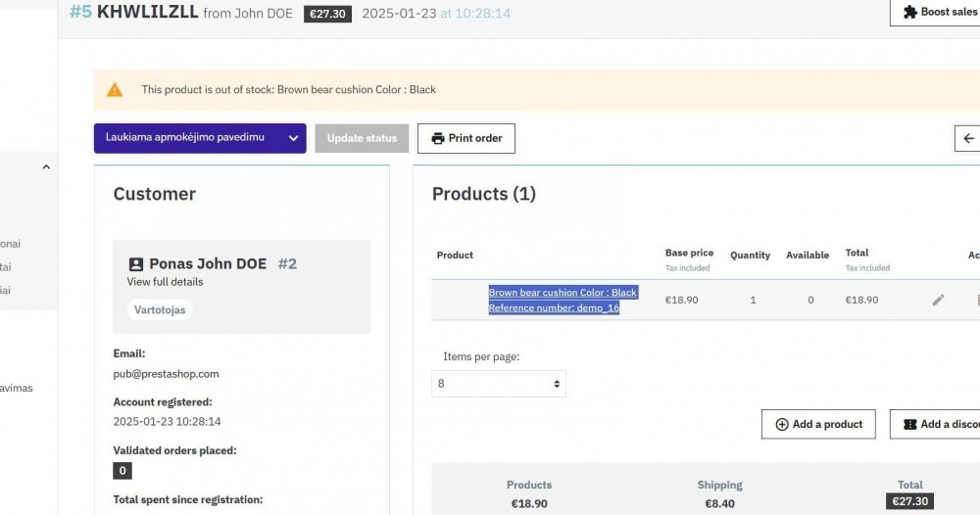Image resolution: width=980 pixels, height=515 pixels.
Task: Click the Reference number demo_16 link
Action: tap(554, 307)
